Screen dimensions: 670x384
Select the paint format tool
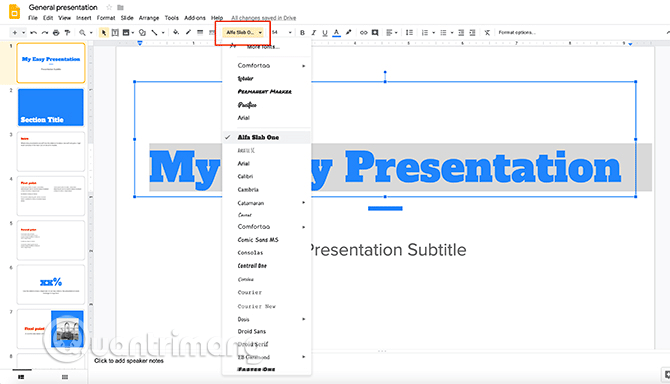[x=67, y=32]
